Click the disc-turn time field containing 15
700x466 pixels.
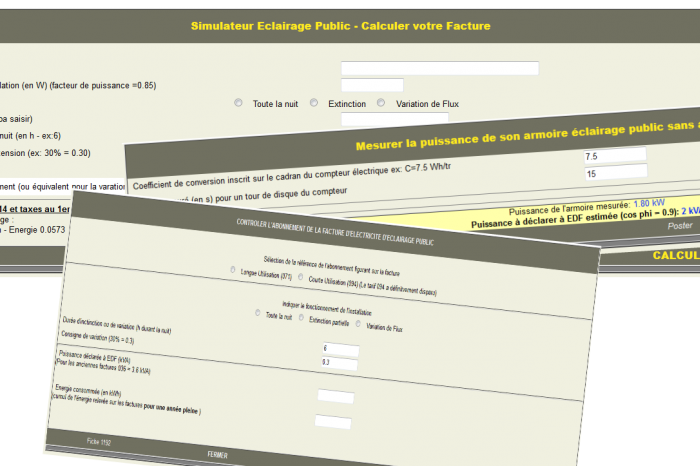click(616, 172)
